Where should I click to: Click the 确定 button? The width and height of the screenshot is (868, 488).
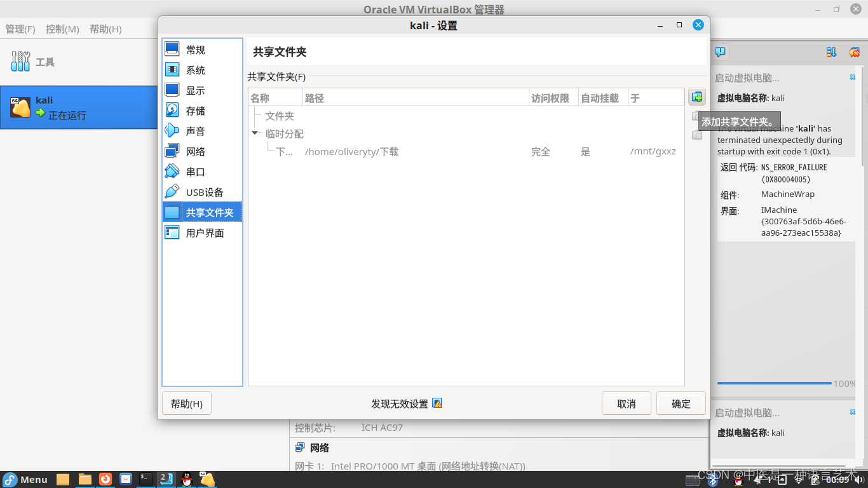pyautogui.click(x=681, y=403)
